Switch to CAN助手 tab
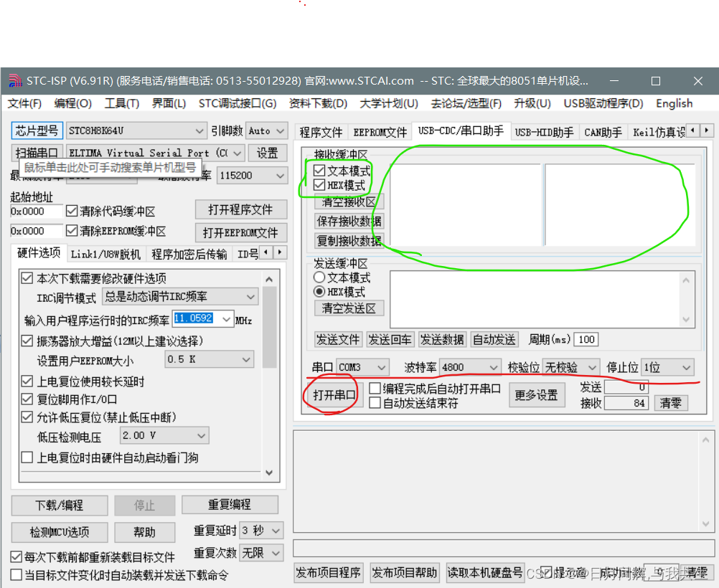 coord(603,132)
